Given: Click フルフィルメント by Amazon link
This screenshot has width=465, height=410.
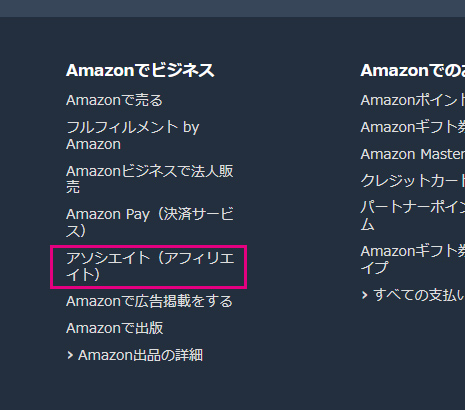Looking at the screenshot, I should [132, 135].
